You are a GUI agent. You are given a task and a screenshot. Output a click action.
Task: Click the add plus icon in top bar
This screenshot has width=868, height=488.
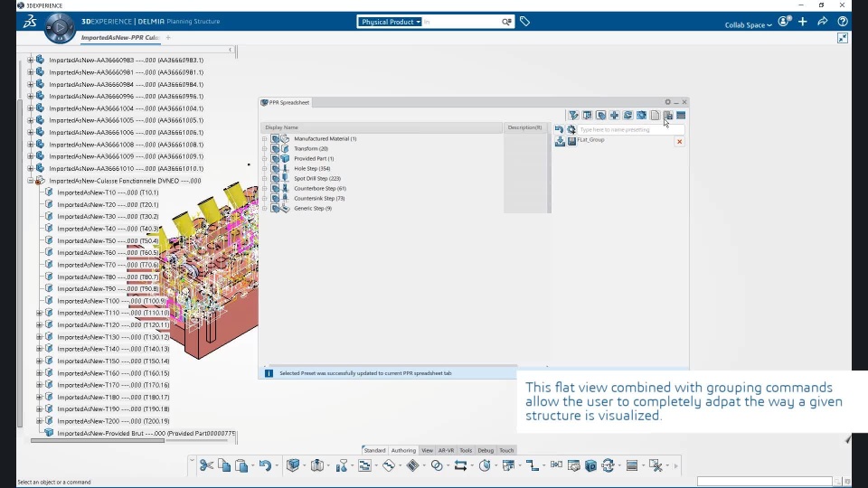[803, 22]
